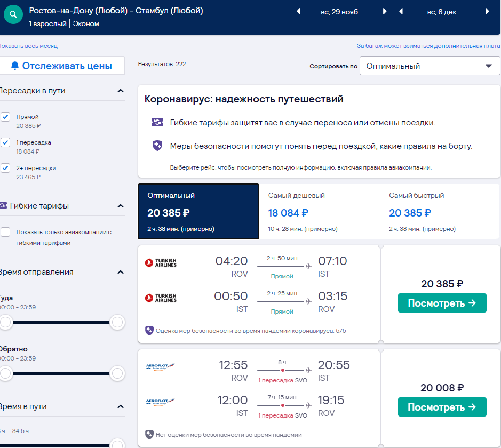
Task: Click Посмотреть for the 20 385 ₽ Turkish flight
Action: coord(442,303)
